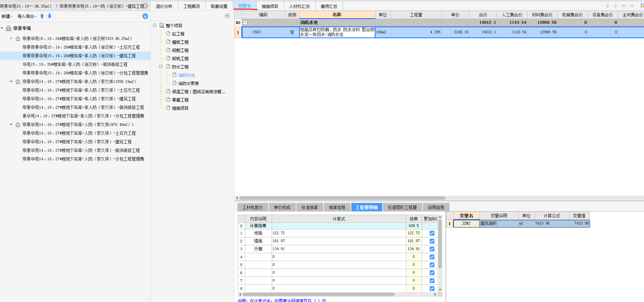Select 消防水池 in the section tree

coord(187,75)
